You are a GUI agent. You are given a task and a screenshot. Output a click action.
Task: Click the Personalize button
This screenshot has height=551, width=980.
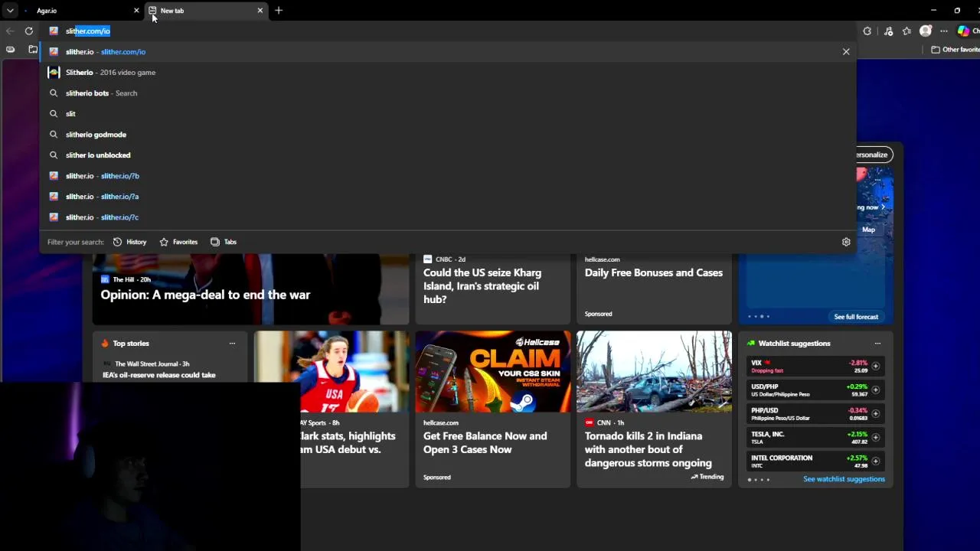tap(873, 155)
